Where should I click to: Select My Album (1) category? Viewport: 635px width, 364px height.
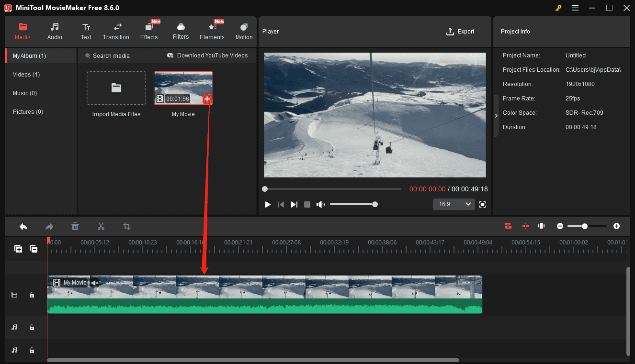pyautogui.click(x=41, y=56)
